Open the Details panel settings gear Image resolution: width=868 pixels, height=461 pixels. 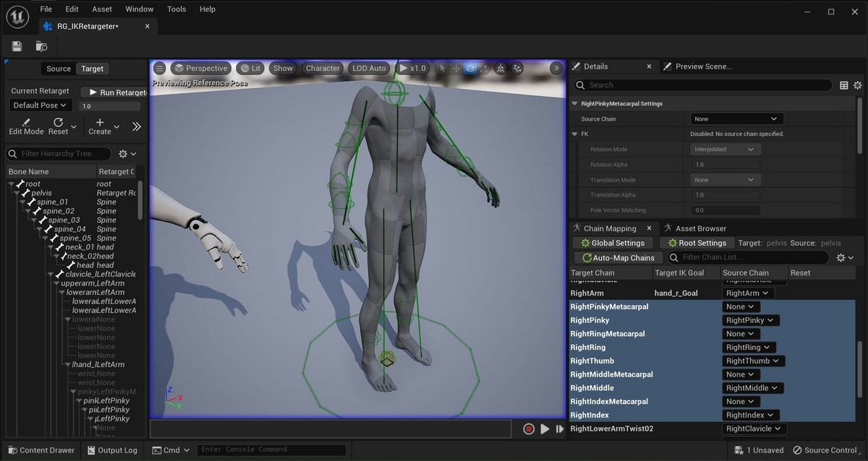click(859, 85)
